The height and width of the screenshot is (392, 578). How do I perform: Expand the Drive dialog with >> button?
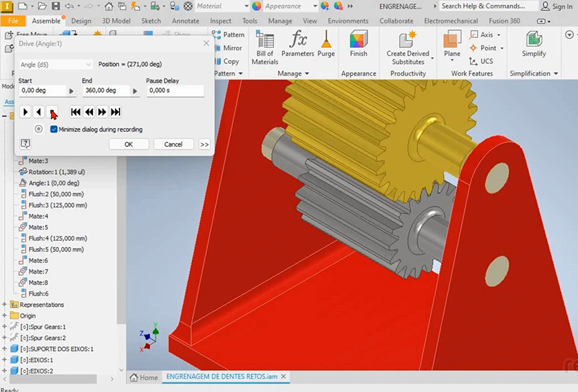tap(204, 144)
